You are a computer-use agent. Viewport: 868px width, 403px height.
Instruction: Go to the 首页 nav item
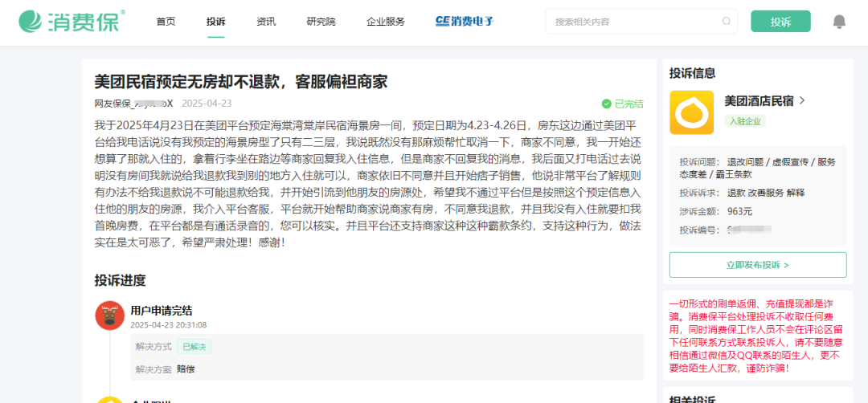point(166,22)
